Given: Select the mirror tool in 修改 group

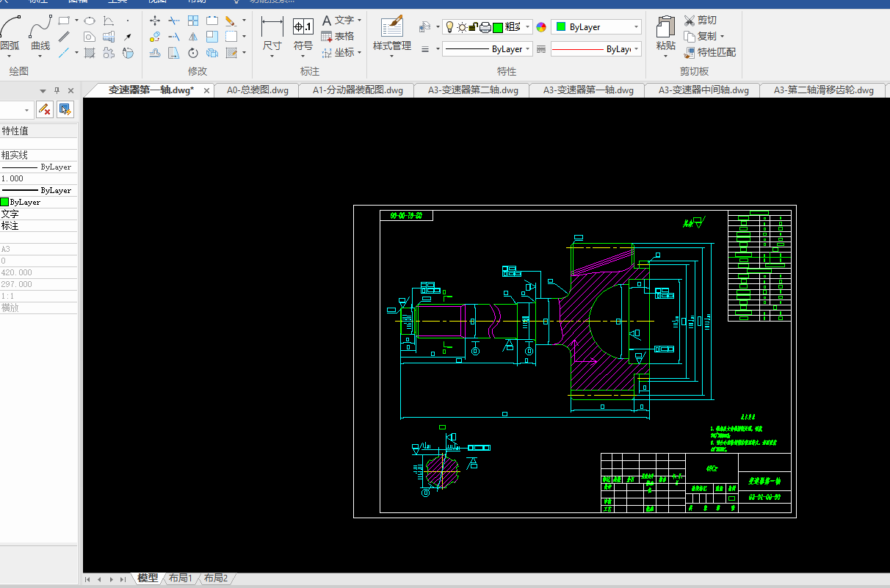Looking at the screenshot, I should tap(193, 37).
